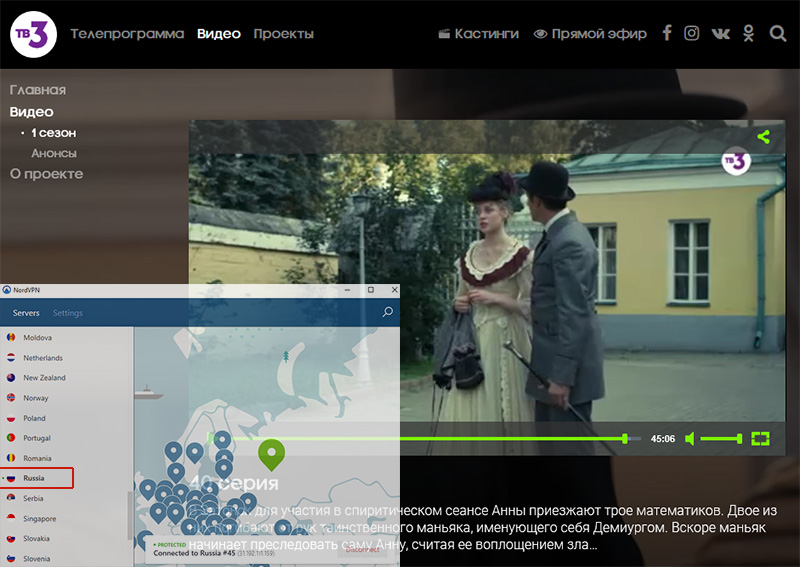Click the NordVPN title bar logo icon
The image size is (800, 567).
coord(6,290)
